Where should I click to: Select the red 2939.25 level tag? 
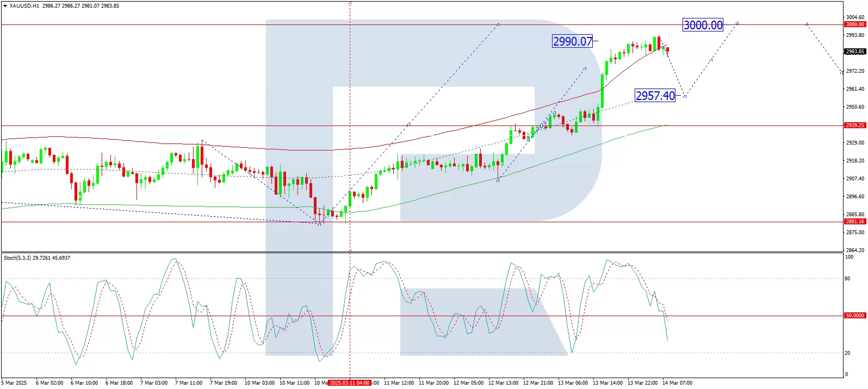pos(854,126)
